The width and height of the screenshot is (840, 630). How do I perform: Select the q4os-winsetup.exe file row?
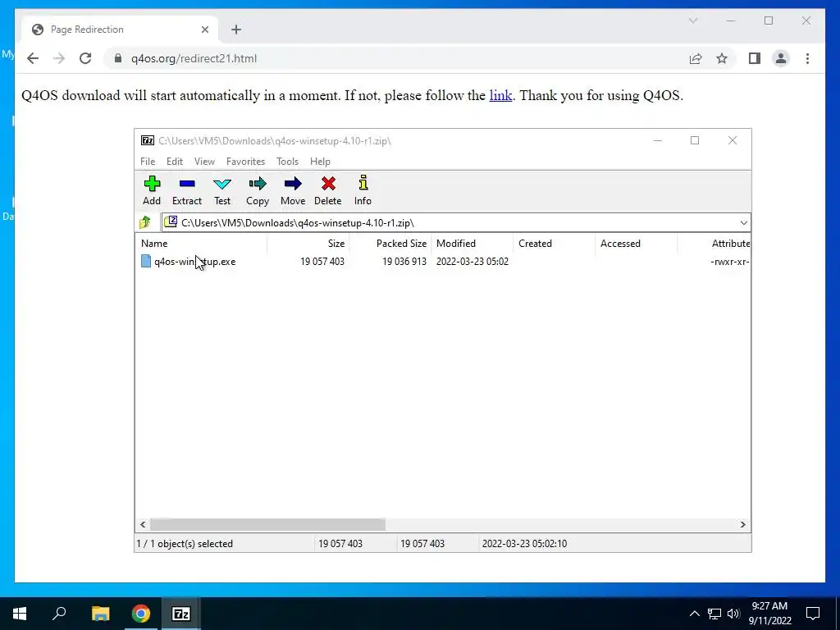click(x=442, y=262)
